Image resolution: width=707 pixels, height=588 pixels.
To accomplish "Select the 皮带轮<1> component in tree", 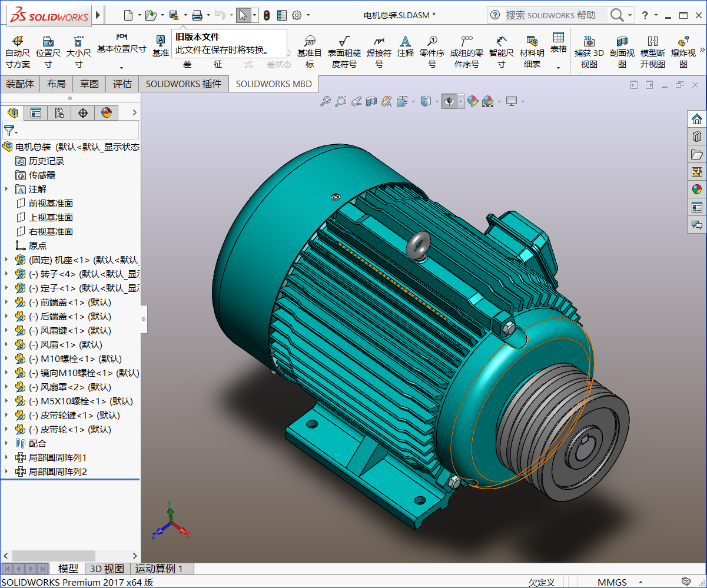I will tap(69, 430).
